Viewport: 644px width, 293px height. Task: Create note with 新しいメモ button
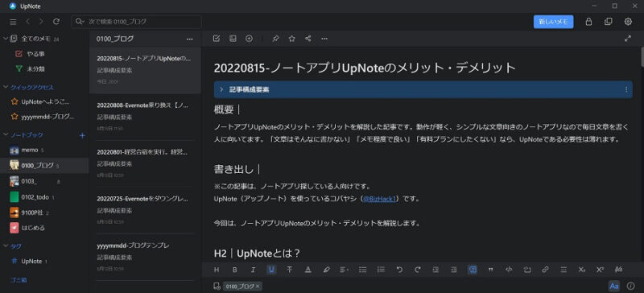553,22
